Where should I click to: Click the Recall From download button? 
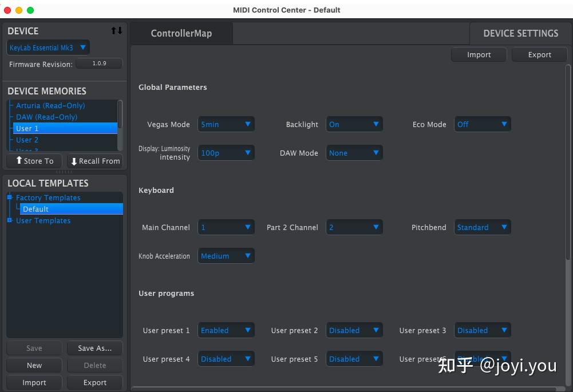[94, 161]
